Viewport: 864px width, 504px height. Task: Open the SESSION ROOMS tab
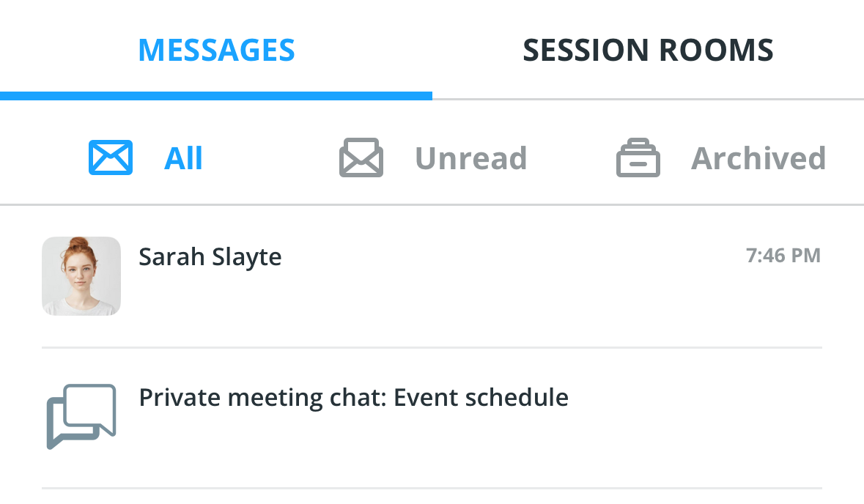pyautogui.click(x=648, y=51)
